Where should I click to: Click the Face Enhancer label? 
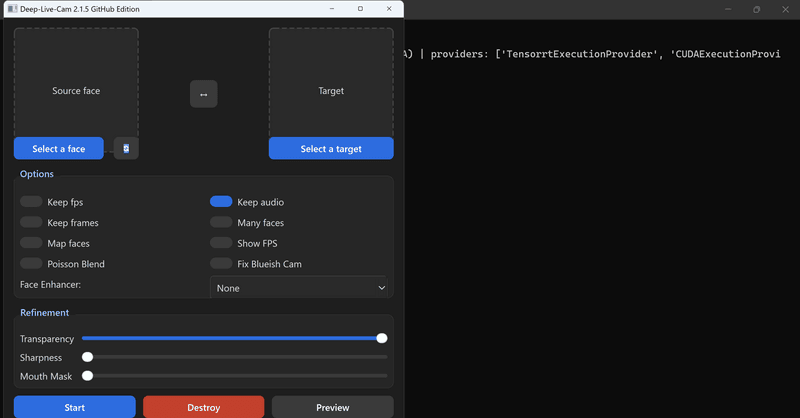50,284
